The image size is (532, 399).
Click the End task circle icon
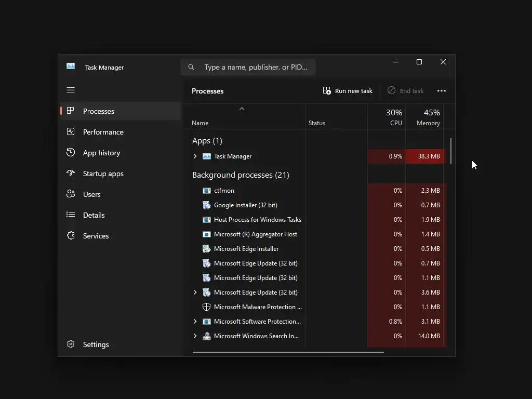(x=391, y=90)
